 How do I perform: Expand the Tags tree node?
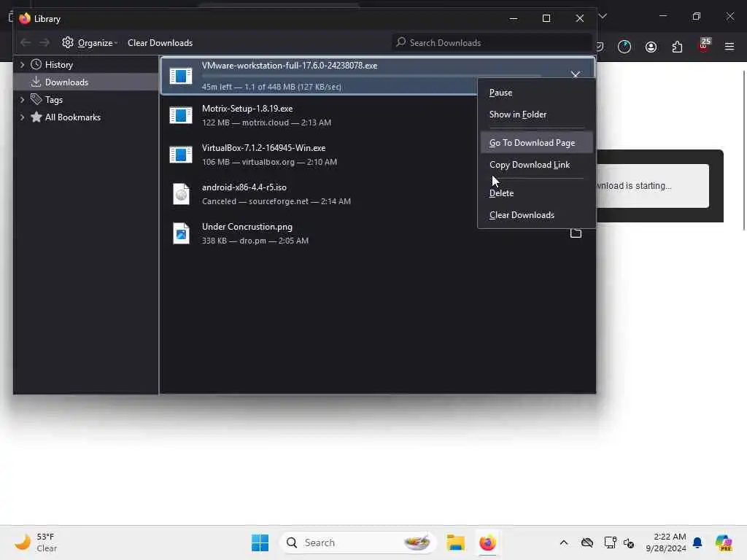click(22, 99)
